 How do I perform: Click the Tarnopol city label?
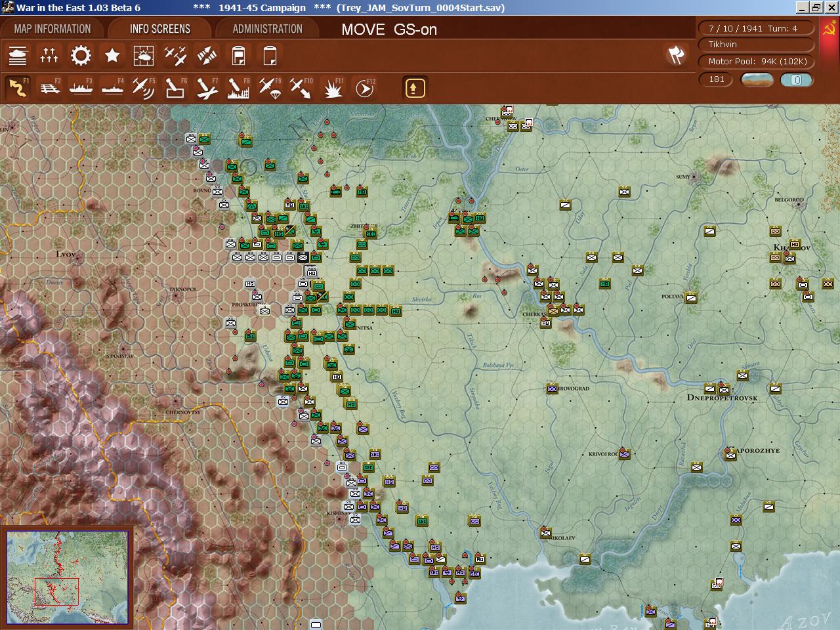(x=182, y=289)
